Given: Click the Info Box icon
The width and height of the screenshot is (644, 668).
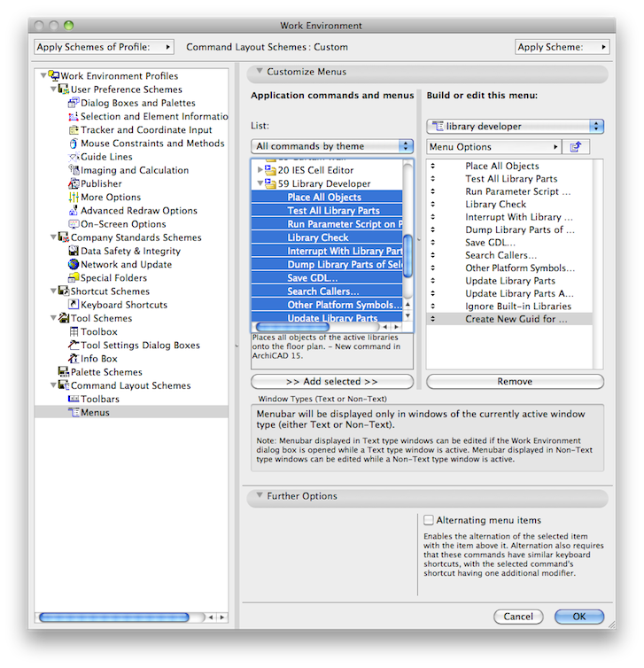Looking at the screenshot, I should (74, 358).
